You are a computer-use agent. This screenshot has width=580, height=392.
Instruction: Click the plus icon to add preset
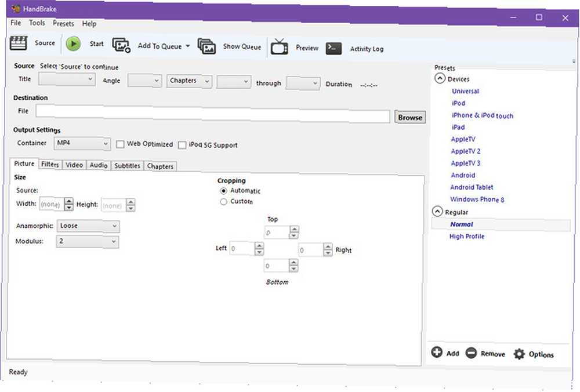437,352
